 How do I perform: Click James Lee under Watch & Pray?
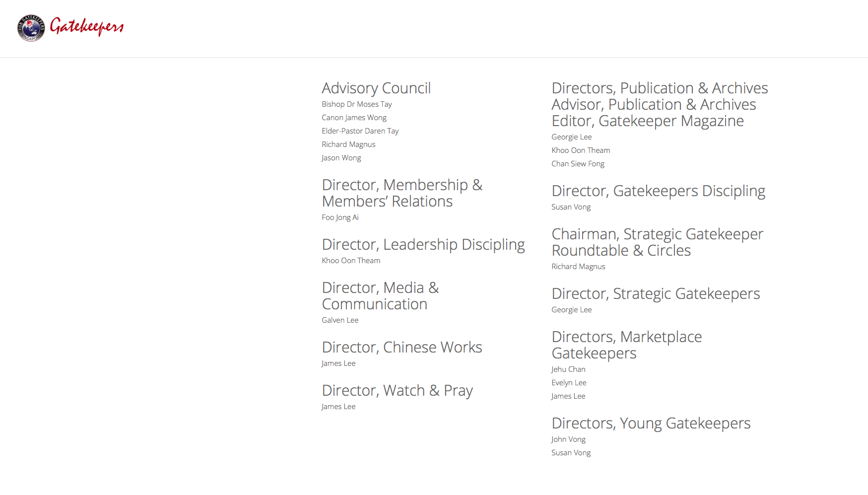click(338, 407)
